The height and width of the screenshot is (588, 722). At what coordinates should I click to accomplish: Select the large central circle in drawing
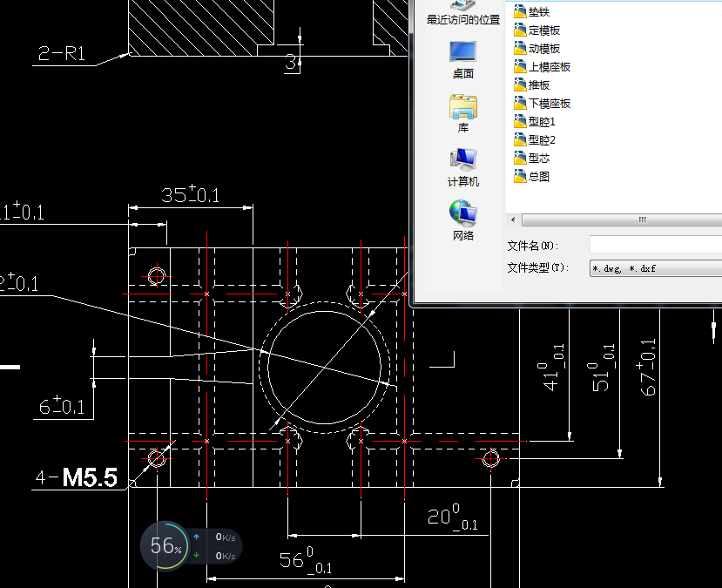click(325, 368)
